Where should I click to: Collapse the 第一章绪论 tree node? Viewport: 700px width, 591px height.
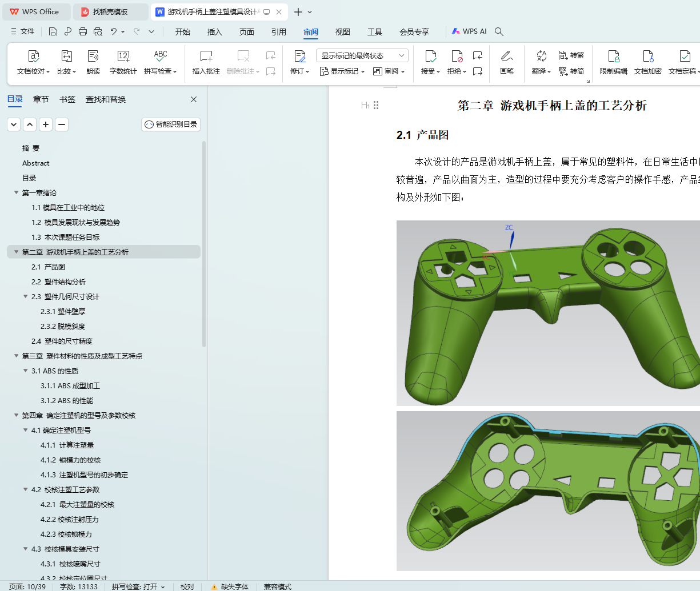point(17,192)
